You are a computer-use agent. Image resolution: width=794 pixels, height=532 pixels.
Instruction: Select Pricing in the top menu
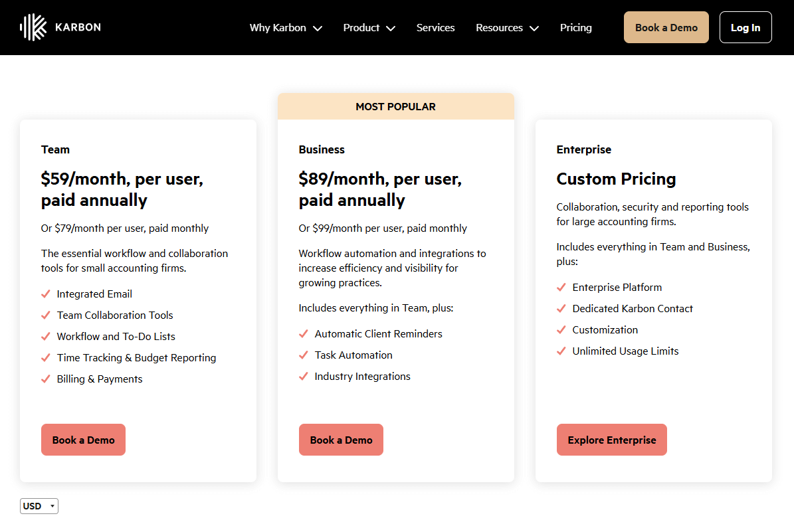[575, 27]
